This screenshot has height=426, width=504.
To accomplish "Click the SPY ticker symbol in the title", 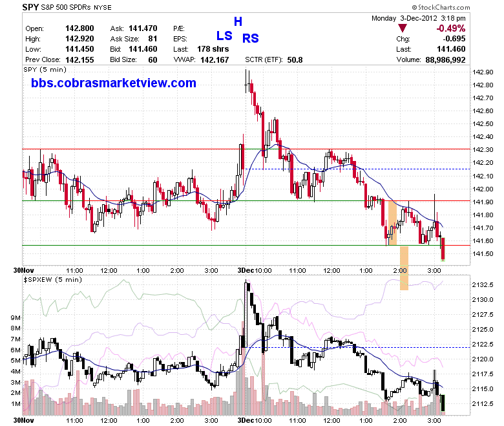I will (x=30, y=7).
